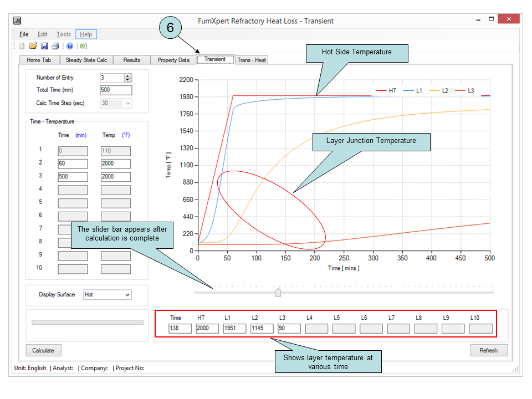Click the HT output box showing 2000
532x399 pixels.
coord(207,329)
